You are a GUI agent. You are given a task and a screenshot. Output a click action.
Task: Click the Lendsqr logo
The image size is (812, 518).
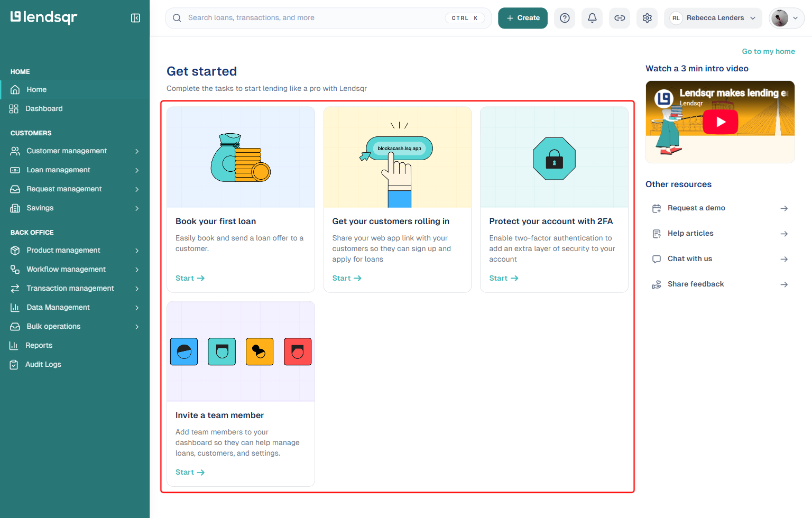[44, 17]
